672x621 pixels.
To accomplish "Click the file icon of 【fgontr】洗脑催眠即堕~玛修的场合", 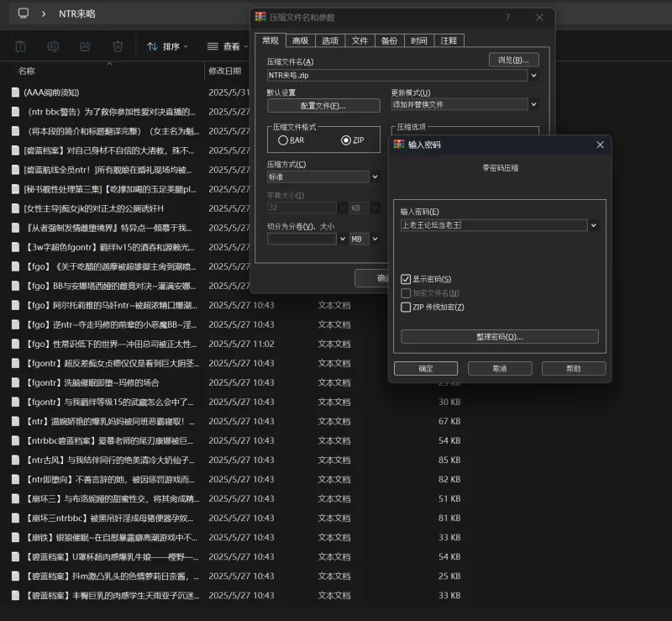I will point(15,382).
